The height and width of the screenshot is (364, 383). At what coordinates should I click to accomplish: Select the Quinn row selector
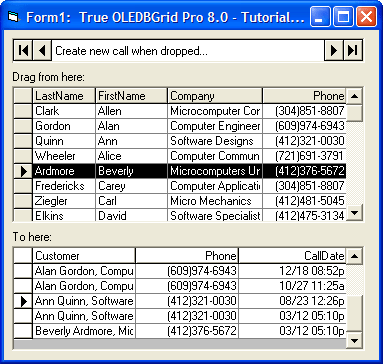click(23, 141)
